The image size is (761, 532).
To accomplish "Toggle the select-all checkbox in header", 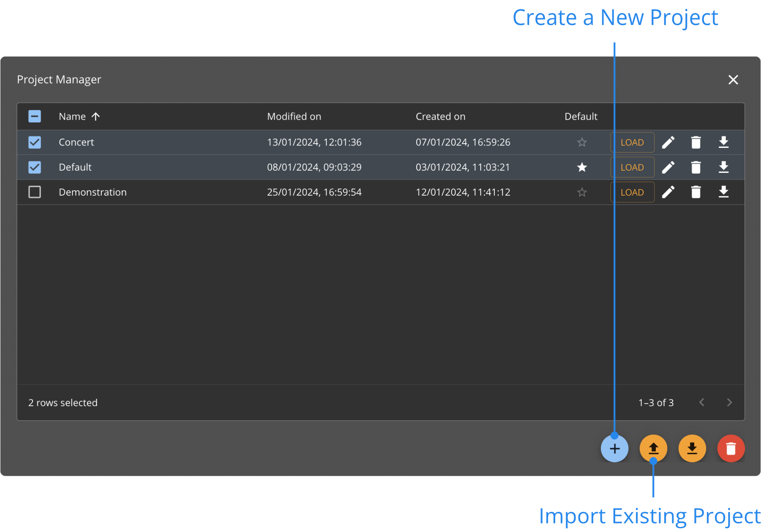I will [x=35, y=116].
